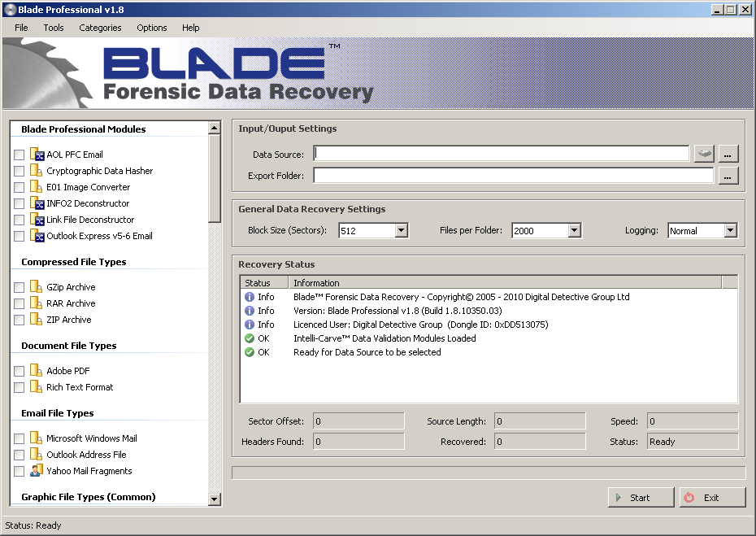Click the Headers Found value field
Viewport: 756px width, 536px height.
(x=358, y=442)
